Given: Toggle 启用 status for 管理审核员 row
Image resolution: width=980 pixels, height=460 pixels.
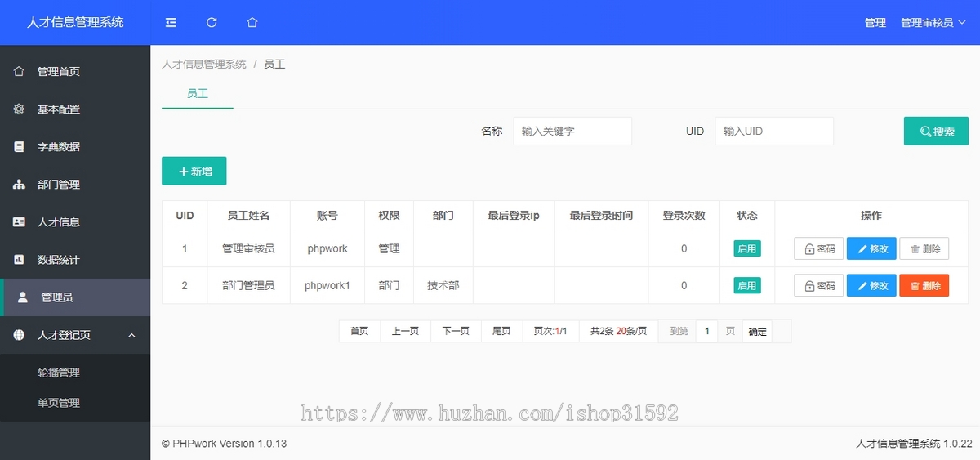Looking at the screenshot, I should pyautogui.click(x=746, y=248).
